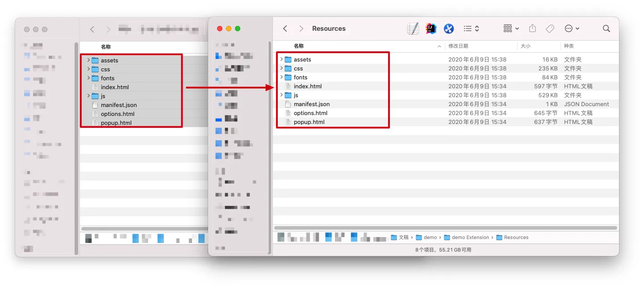This screenshot has height=289, width=644.
Task: Go forward in the Resources window
Action: (x=301, y=29)
